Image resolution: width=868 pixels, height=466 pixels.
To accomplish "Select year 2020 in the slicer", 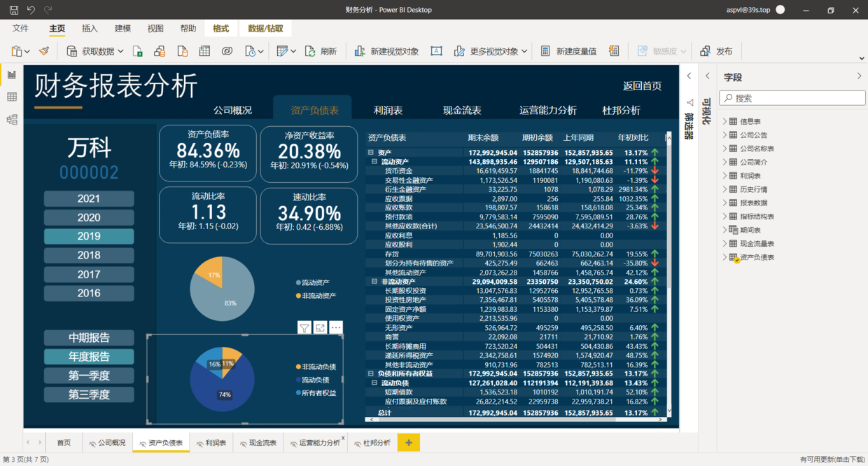I will point(89,217).
